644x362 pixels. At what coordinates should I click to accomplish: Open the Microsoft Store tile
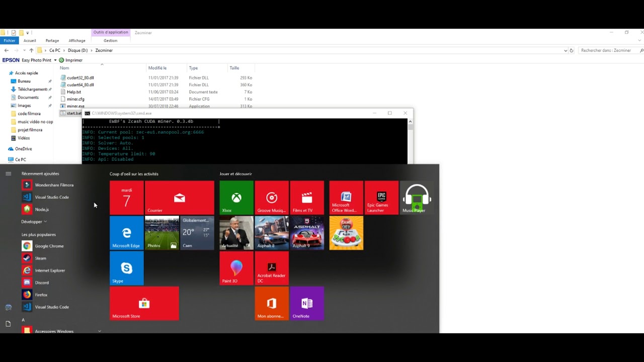[144, 303]
